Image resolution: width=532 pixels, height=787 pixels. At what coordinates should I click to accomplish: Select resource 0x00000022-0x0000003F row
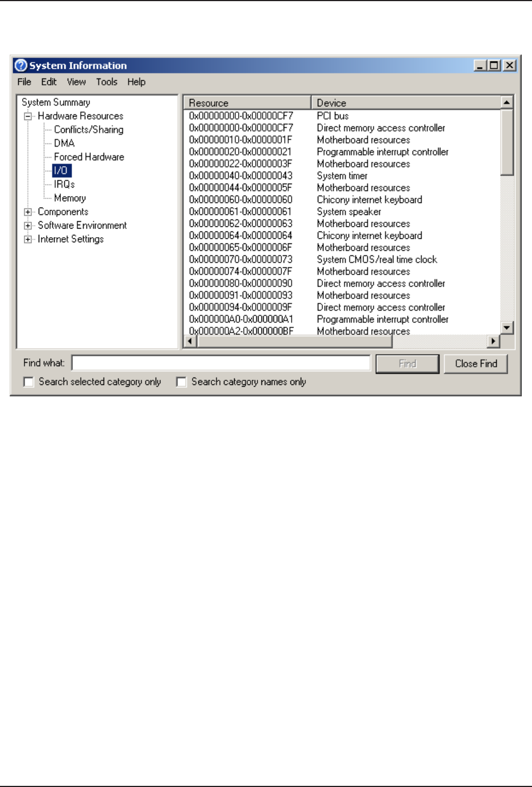[342, 164]
